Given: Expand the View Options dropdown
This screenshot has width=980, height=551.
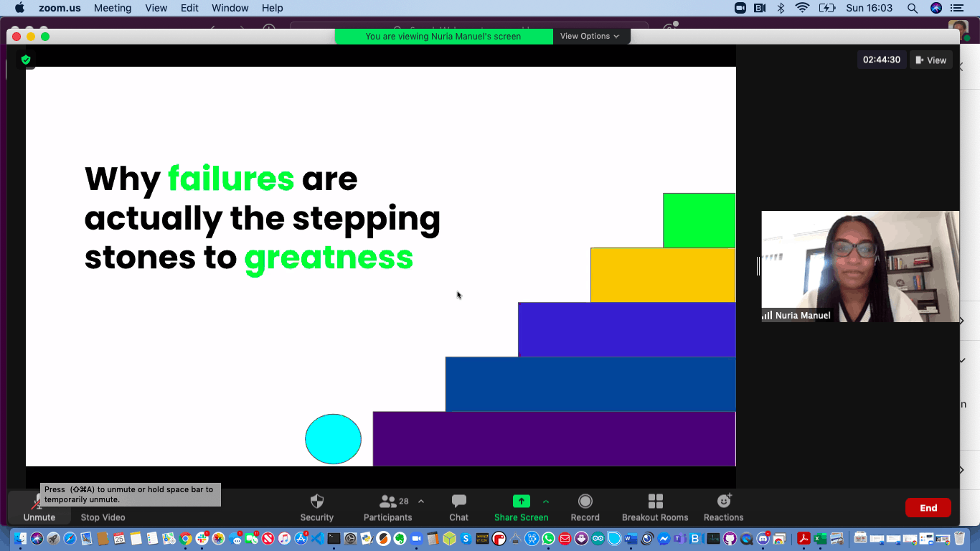Looking at the screenshot, I should pos(590,36).
